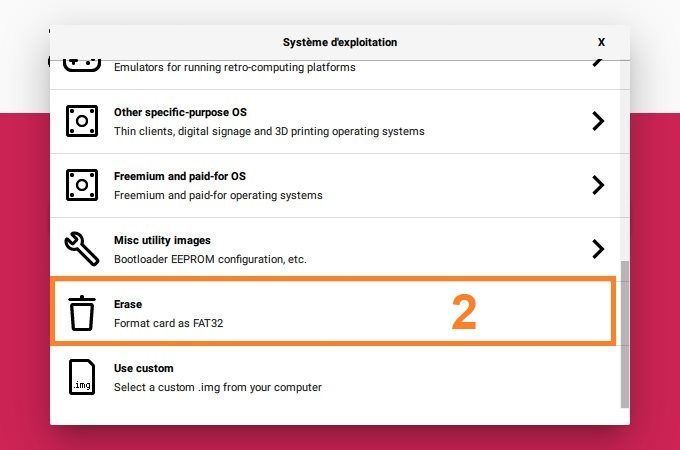Open Misc utility images entry
680x450 pixels.
[x=335, y=249]
